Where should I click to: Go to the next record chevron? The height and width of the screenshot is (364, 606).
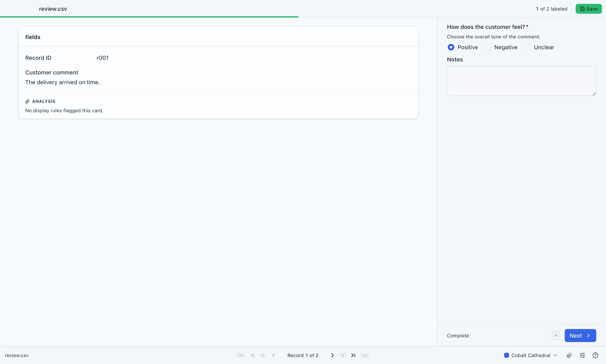pos(332,355)
